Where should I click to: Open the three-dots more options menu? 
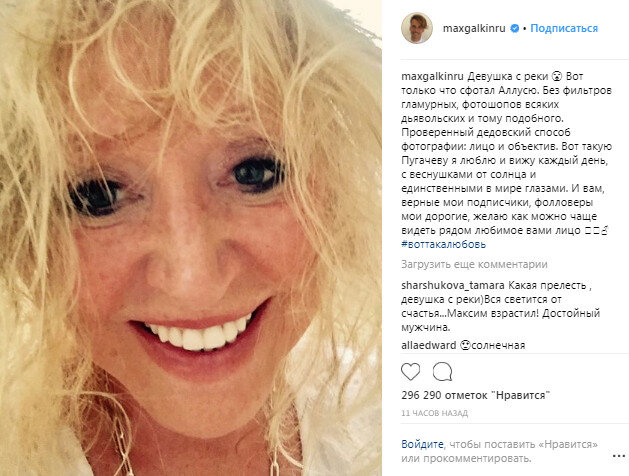click(619, 456)
